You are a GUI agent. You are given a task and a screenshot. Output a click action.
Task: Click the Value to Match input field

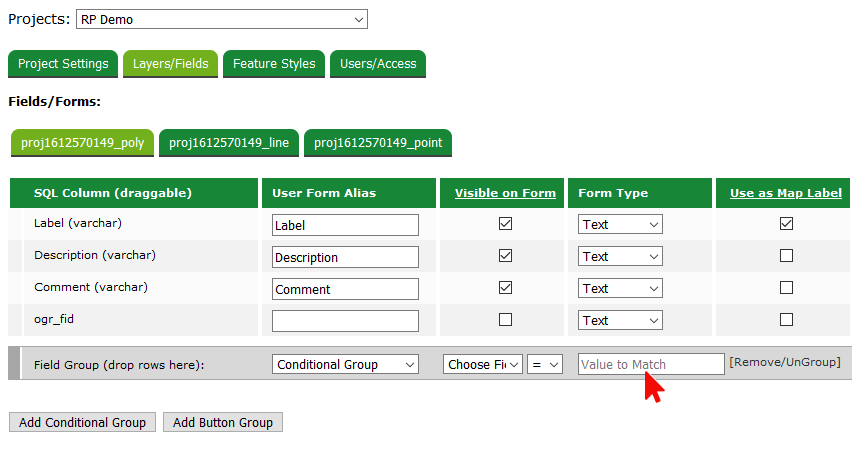pyautogui.click(x=651, y=365)
